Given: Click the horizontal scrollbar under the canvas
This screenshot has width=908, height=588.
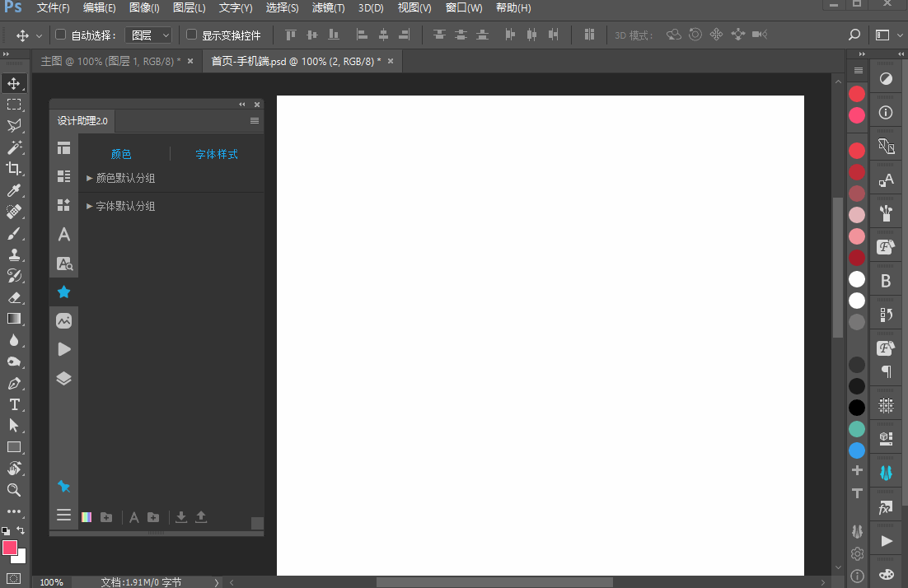Looking at the screenshot, I should coord(494,582).
